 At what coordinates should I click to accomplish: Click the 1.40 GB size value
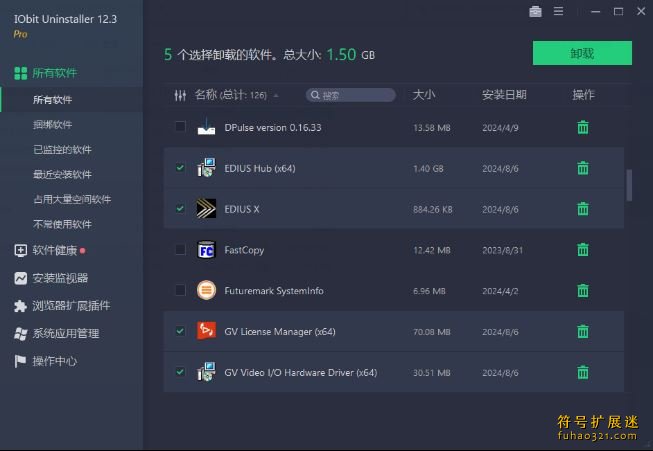(x=428, y=169)
